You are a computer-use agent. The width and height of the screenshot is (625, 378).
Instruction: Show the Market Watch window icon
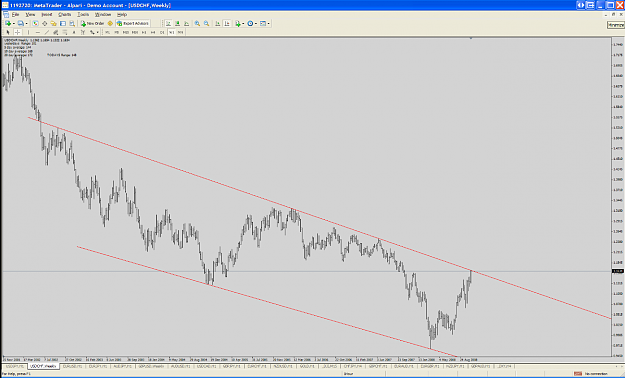[35, 24]
